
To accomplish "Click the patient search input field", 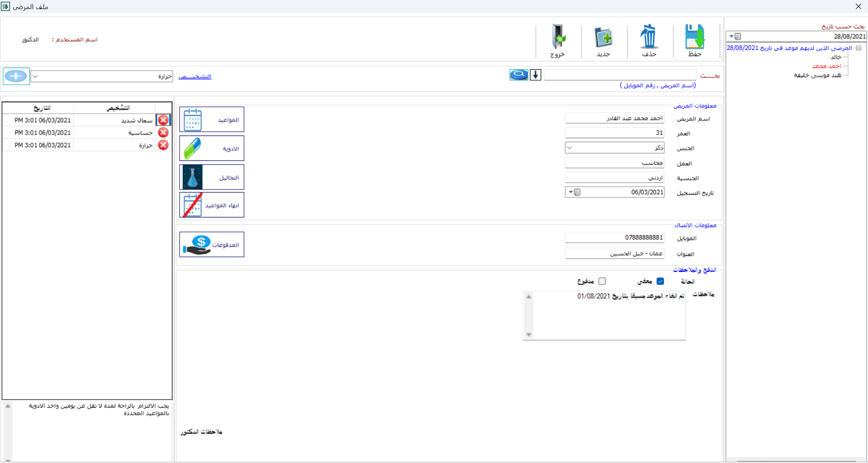I will pyautogui.click(x=620, y=75).
